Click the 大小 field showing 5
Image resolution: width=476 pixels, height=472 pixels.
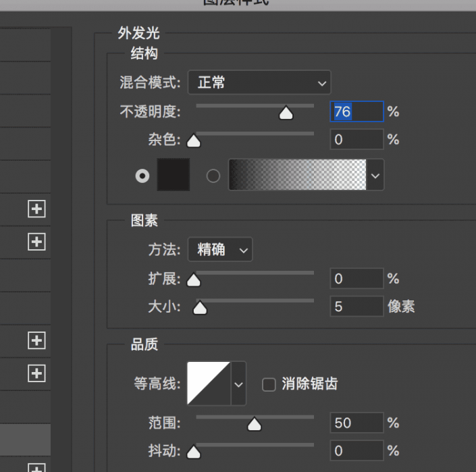[356, 307]
